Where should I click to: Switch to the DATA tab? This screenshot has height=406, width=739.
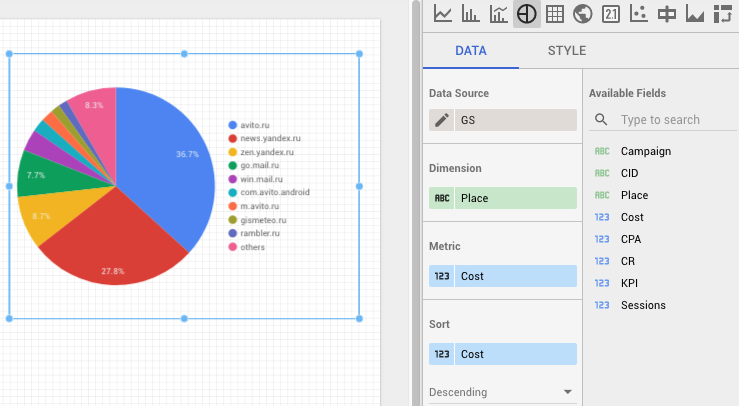pyautogui.click(x=471, y=51)
